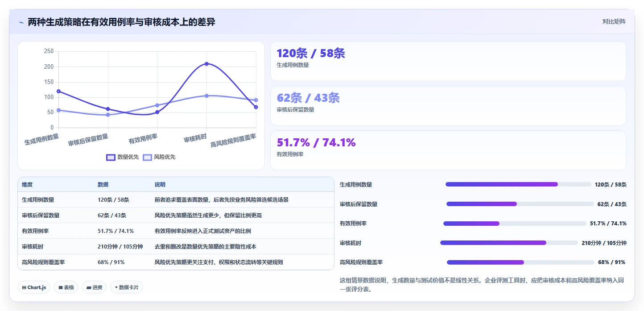This screenshot has width=644, height=311.
Task: Click the 审核后保留数量 progress bar
Action: click(x=520, y=204)
